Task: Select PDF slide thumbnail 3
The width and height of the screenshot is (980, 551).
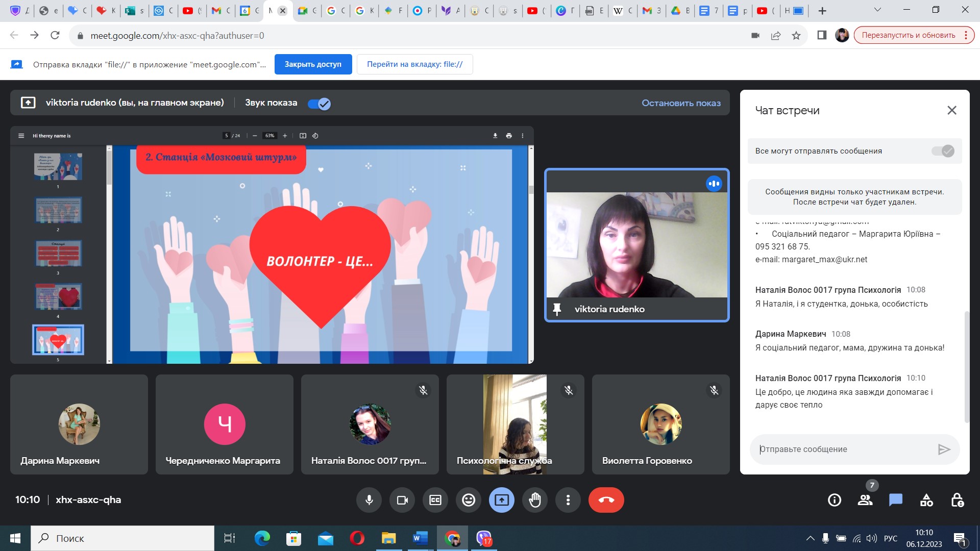Action: click(x=58, y=253)
